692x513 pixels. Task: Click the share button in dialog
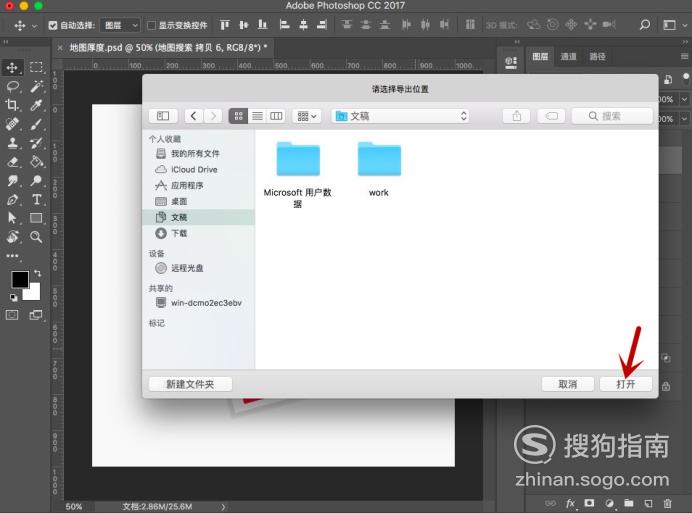tap(516, 116)
